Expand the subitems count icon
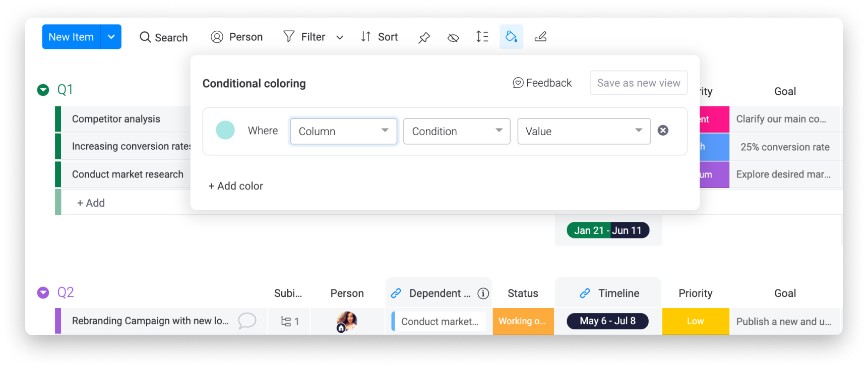This screenshot has width=868, height=368. (289, 321)
